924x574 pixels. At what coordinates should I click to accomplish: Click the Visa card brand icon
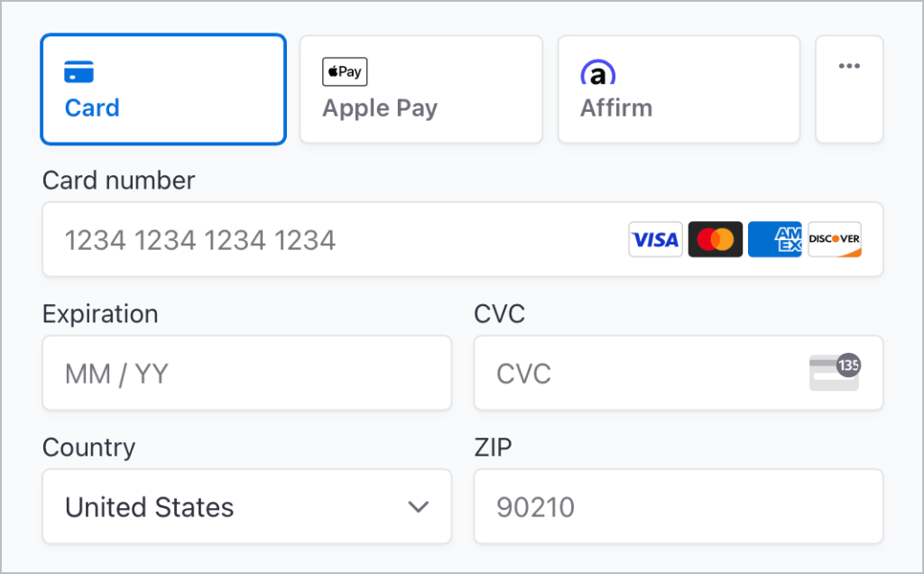click(x=655, y=239)
